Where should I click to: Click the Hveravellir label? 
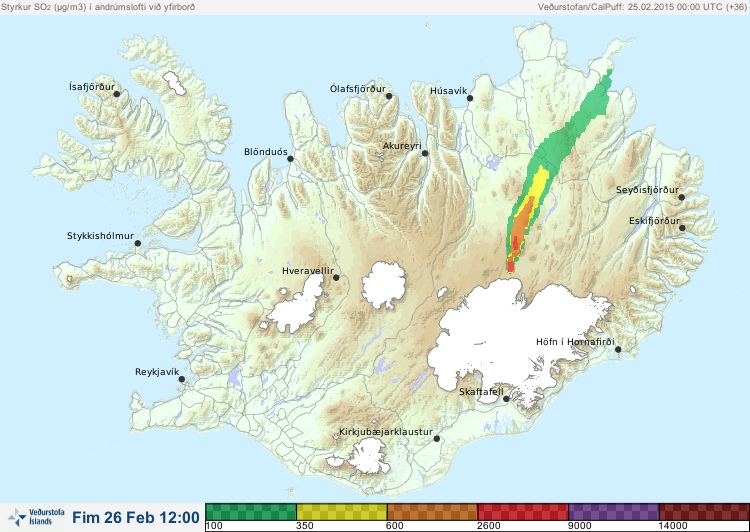tap(308, 271)
